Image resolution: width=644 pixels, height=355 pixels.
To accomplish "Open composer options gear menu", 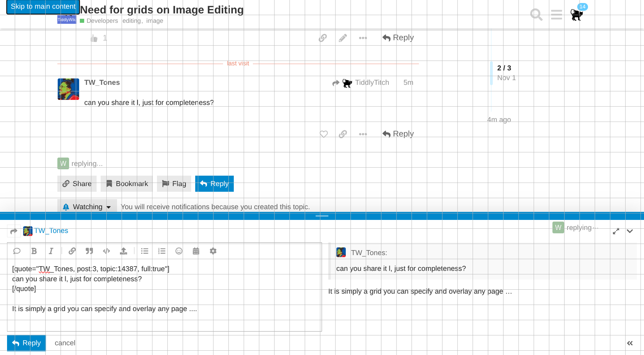I will (x=213, y=251).
